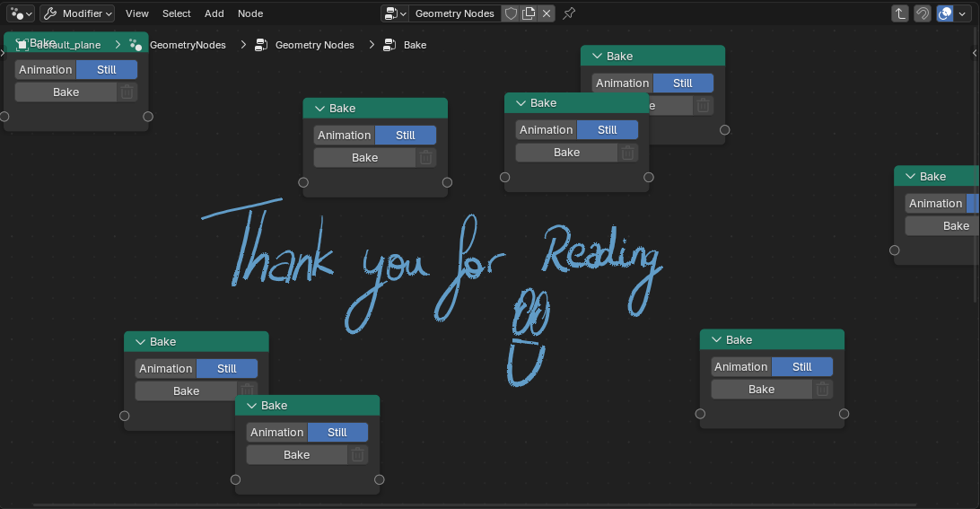Select Animation on the Bake node overlapping the breadcrumb
The width and height of the screenshot is (980, 509).
pos(46,69)
